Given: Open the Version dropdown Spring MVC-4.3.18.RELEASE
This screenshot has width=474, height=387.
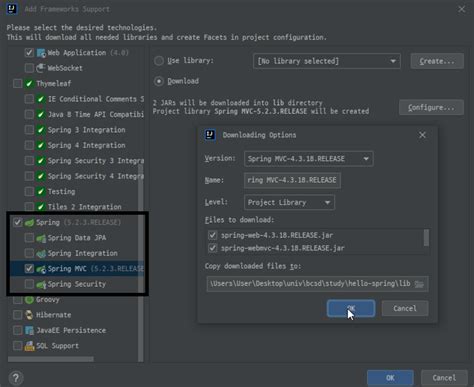Looking at the screenshot, I should click(x=309, y=159).
